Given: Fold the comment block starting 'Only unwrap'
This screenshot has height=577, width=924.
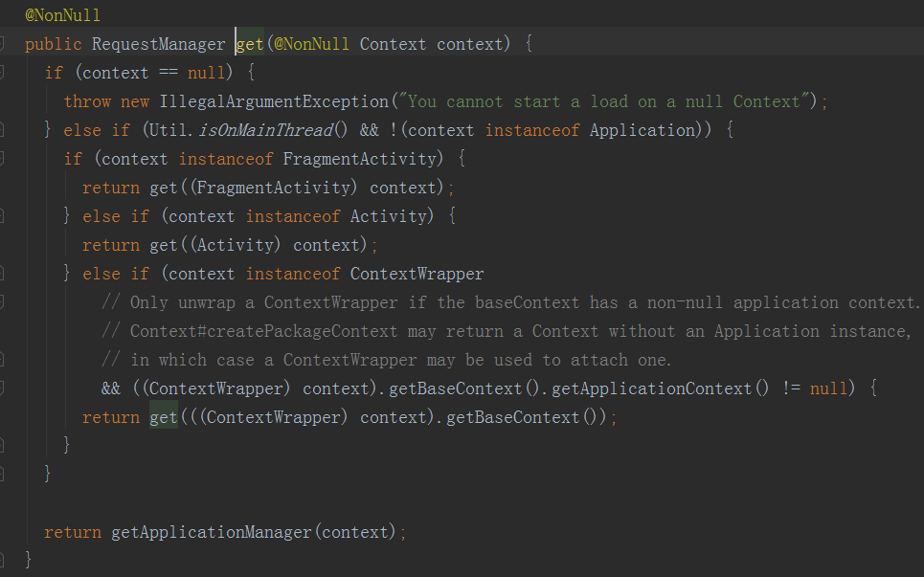Looking at the screenshot, I should 3,302.
